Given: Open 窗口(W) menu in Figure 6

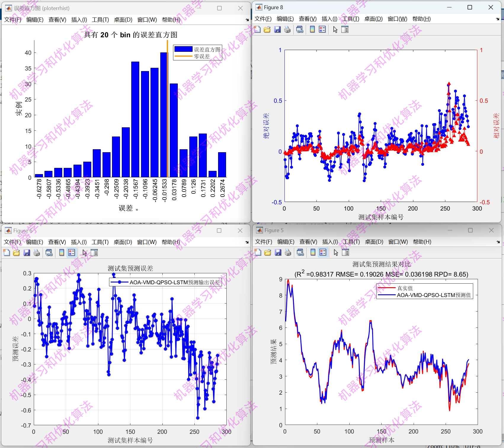Looking at the screenshot, I should [x=147, y=242].
